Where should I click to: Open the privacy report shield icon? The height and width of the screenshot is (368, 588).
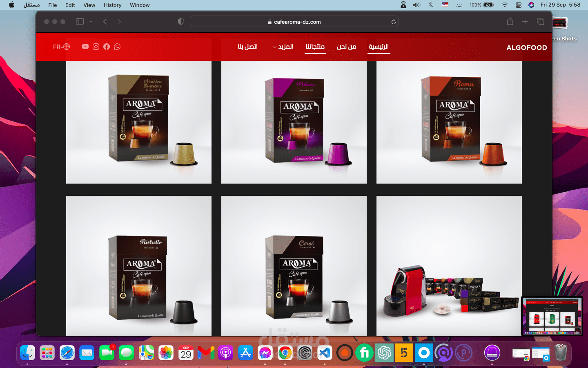point(181,22)
